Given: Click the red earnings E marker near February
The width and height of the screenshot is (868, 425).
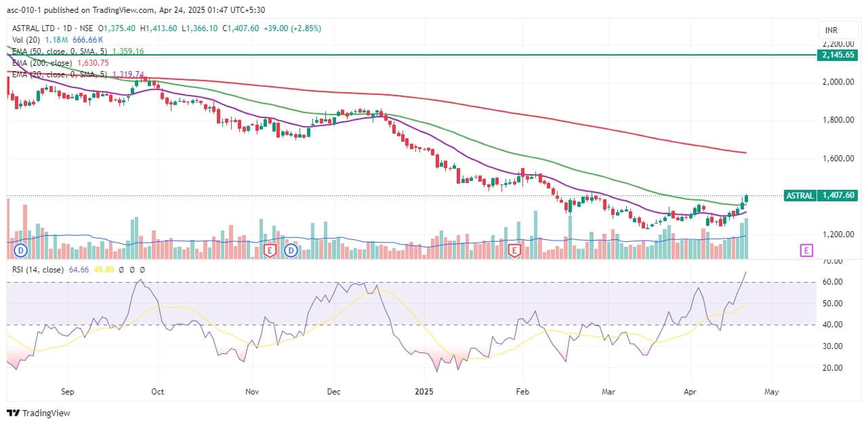Looking at the screenshot, I should [514, 251].
